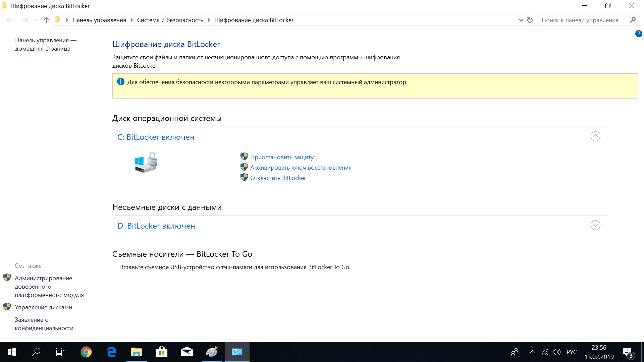Open Task View on taskbar

(x=60, y=352)
